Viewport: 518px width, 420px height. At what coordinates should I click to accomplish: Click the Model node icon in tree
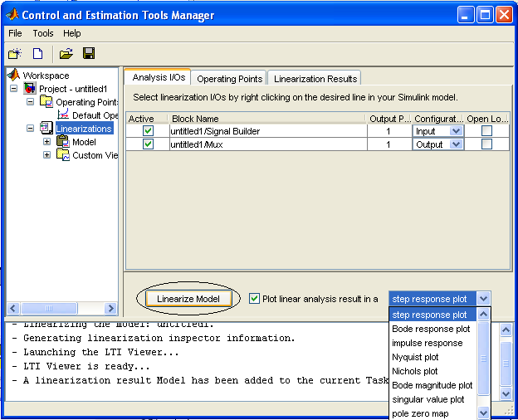62,142
